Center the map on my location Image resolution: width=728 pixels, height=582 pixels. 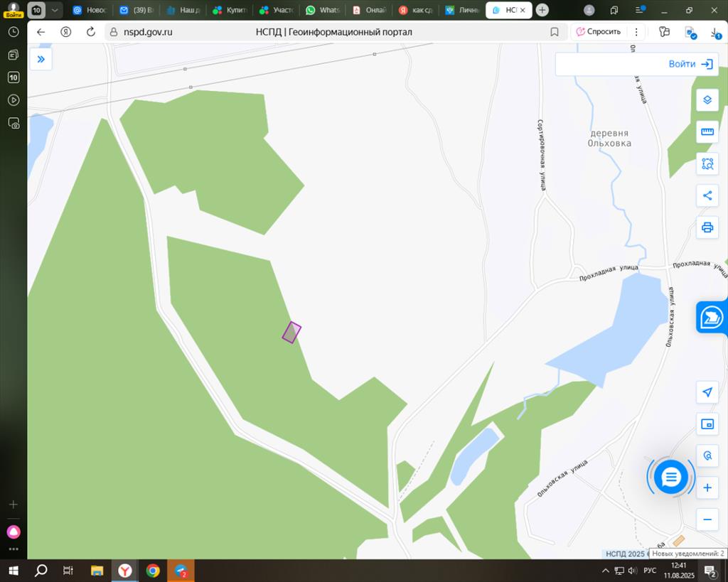pyautogui.click(x=707, y=392)
